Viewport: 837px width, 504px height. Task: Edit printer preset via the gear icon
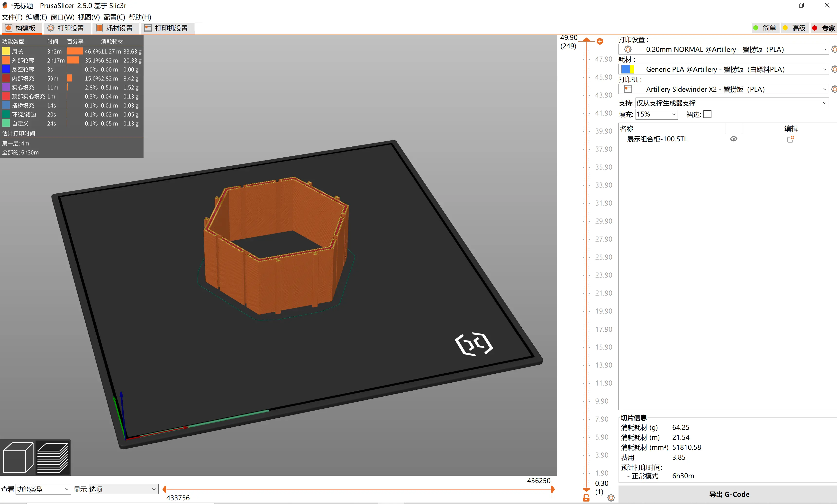click(x=834, y=89)
